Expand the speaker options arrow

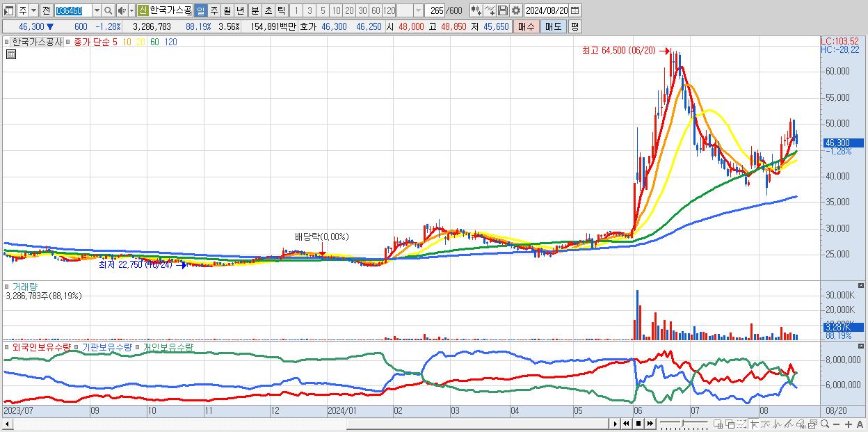(x=131, y=10)
